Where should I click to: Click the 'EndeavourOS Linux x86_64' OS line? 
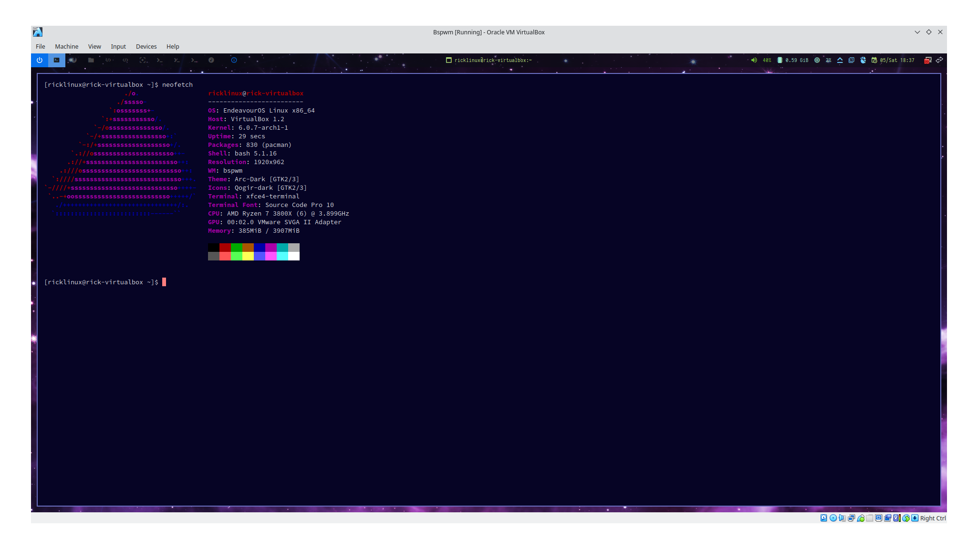[261, 110]
